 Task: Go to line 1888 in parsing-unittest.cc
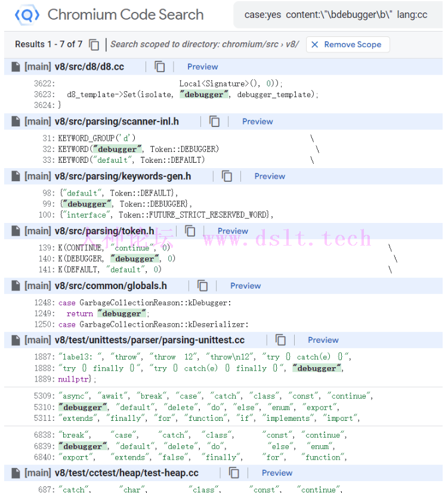(44, 368)
